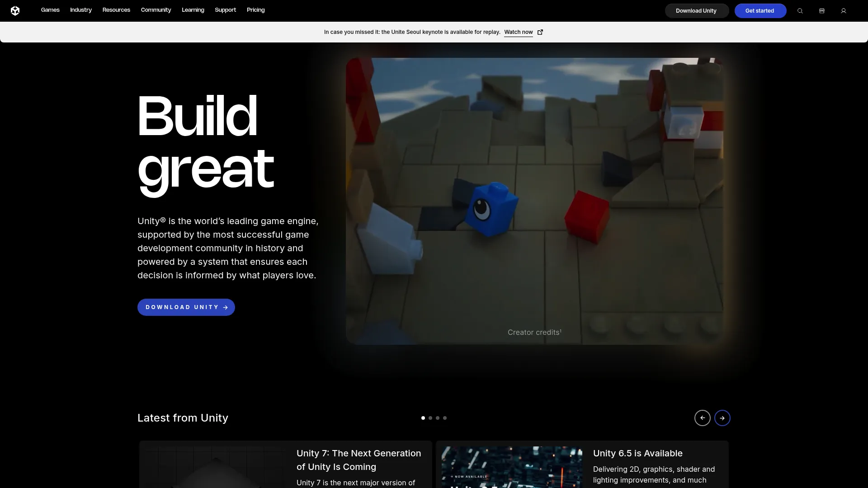Screen dimensions: 868x488
Task: Select the first carousel dot
Action: (423, 418)
